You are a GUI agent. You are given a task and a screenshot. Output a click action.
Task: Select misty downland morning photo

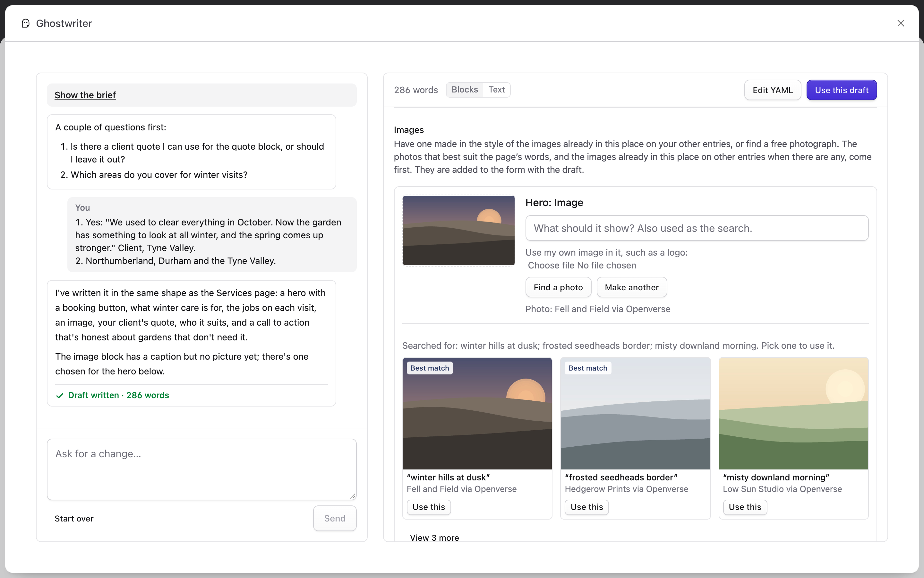(x=793, y=414)
